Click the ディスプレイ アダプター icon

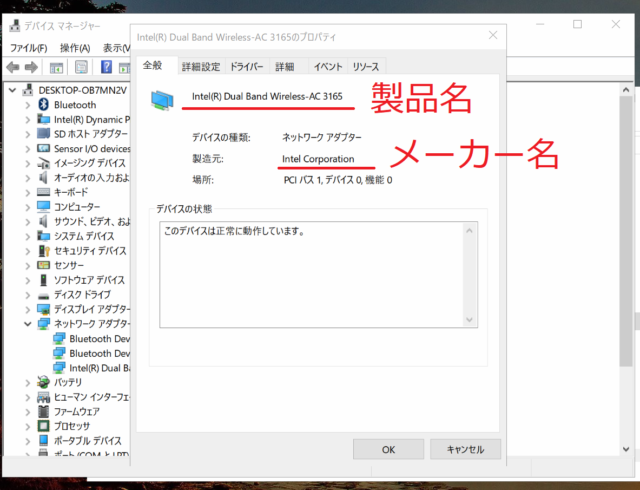(44, 309)
